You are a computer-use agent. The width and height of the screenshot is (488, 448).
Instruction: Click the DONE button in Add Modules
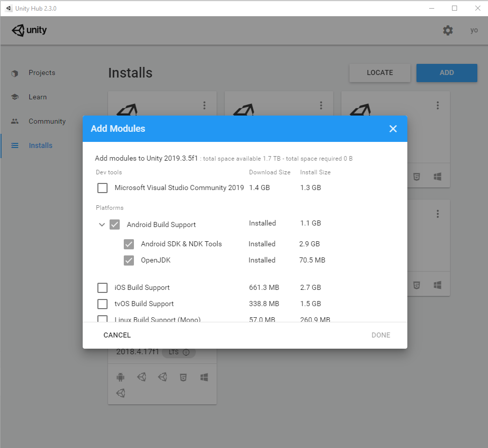click(x=381, y=335)
